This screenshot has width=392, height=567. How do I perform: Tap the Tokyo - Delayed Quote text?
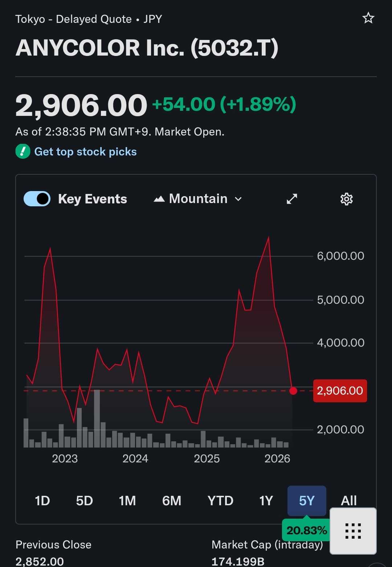pos(73,19)
